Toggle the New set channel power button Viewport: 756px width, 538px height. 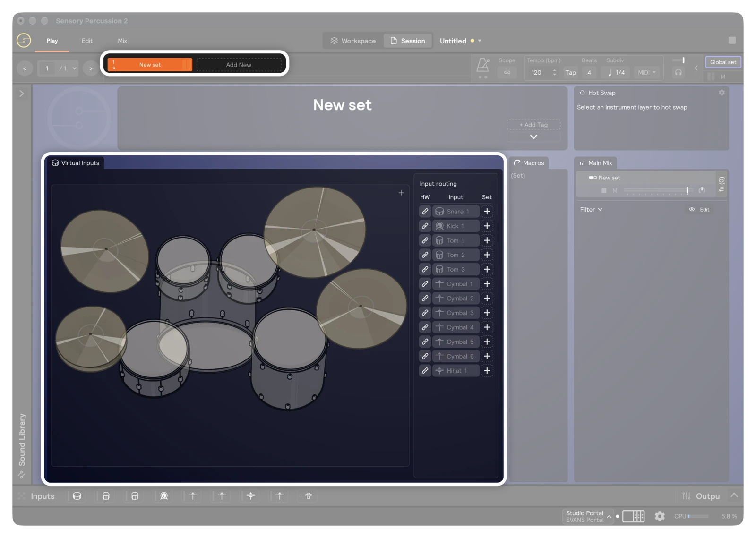(x=603, y=190)
